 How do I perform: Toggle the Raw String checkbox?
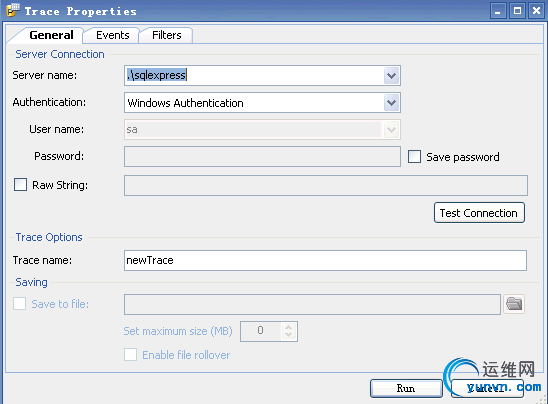[x=20, y=185]
